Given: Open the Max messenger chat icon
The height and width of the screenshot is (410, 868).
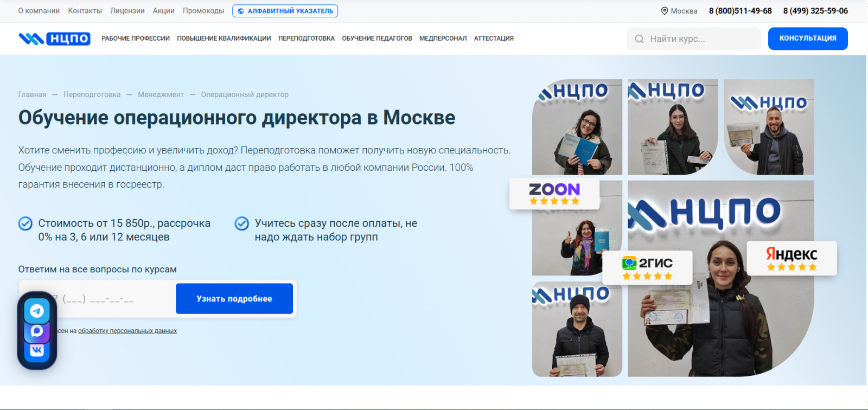Looking at the screenshot, I should point(37,331).
